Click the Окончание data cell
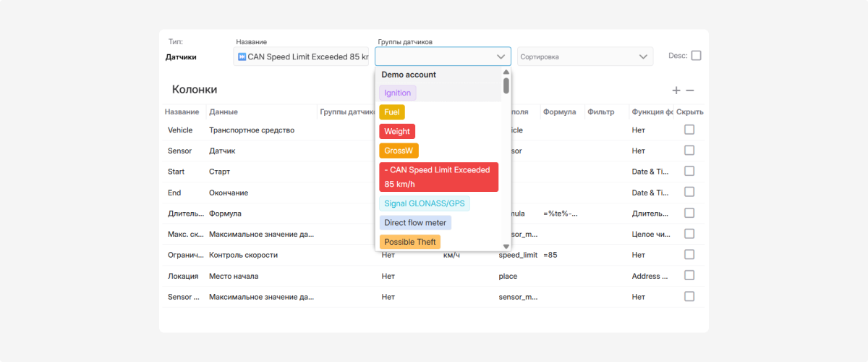The height and width of the screenshot is (362, 868). point(229,193)
